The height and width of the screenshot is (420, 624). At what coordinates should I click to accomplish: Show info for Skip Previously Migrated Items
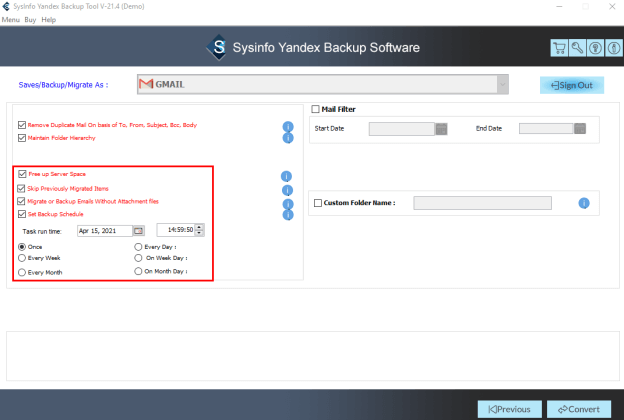click(287, 190)
